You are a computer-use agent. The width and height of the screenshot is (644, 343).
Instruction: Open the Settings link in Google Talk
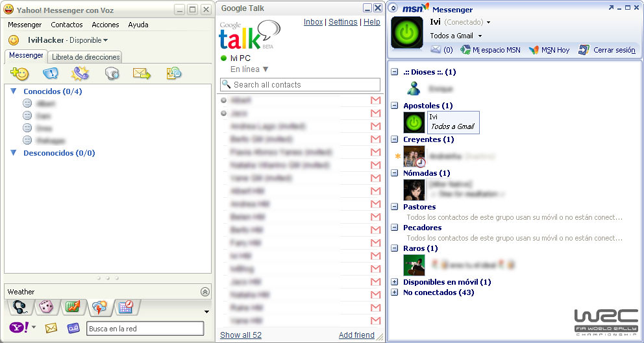pos(343,22)
